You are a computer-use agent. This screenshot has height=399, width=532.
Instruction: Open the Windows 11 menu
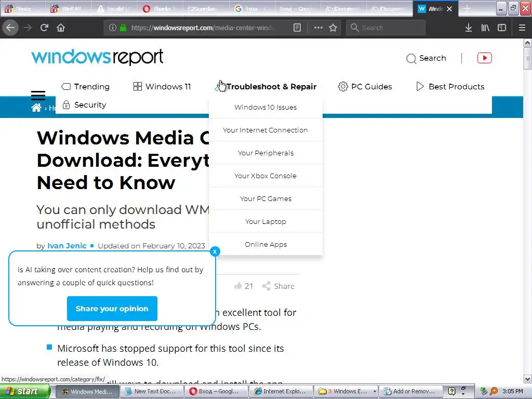click(x=162, y=87)
